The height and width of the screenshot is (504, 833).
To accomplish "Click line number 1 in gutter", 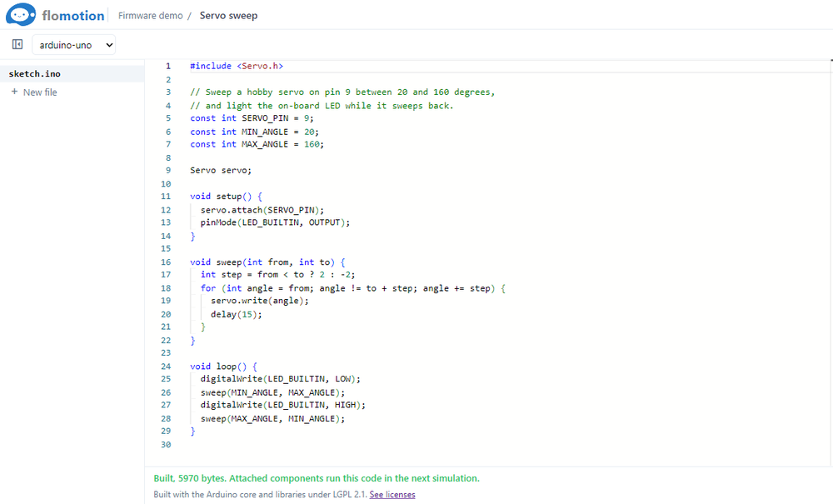I will [x=168, y=66].
